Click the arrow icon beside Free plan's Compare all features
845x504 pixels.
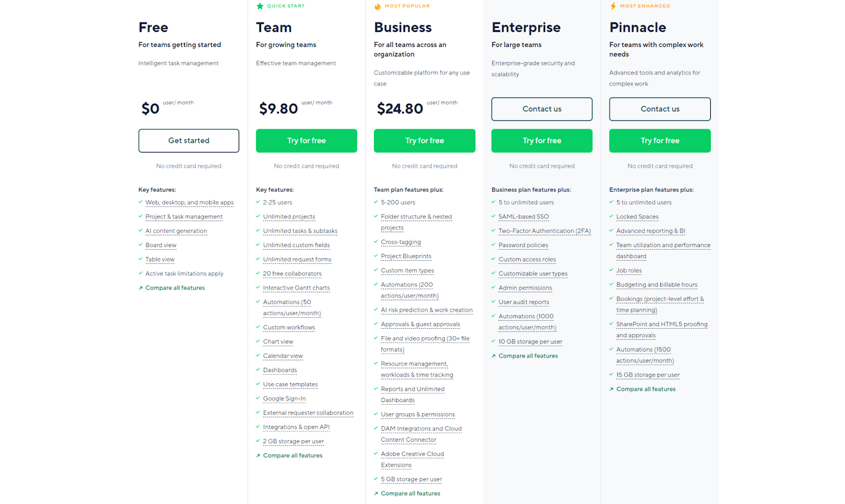click(140, 288)
